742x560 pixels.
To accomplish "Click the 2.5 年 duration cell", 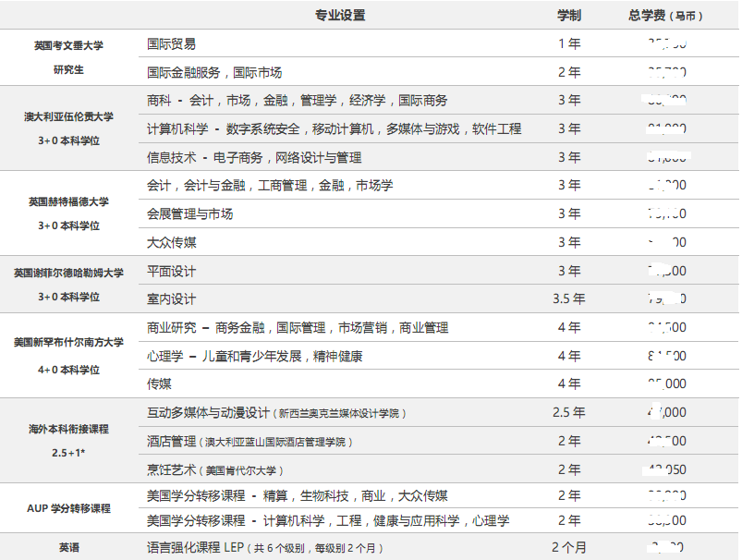I will point(569,412).
